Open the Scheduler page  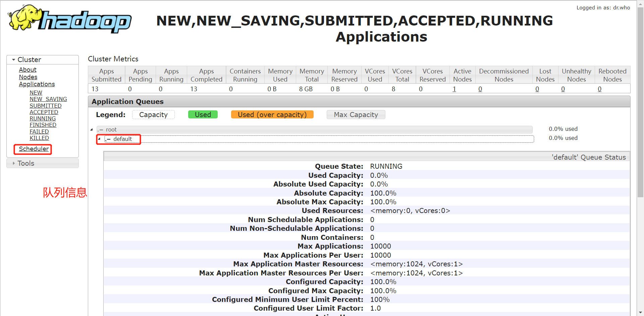[x=34, y=149]
